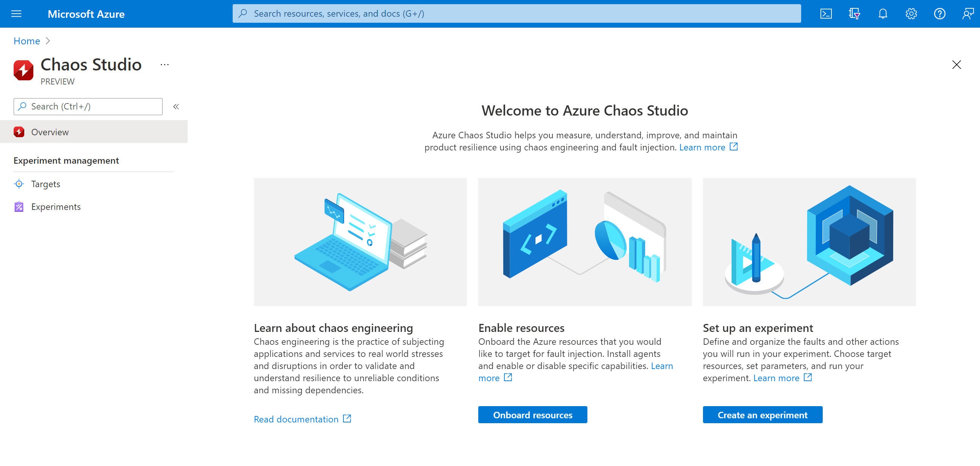Screen dimensions: 980x466
Task: Close the Chaos Studio blade
Action: click(x=957, y=65)
